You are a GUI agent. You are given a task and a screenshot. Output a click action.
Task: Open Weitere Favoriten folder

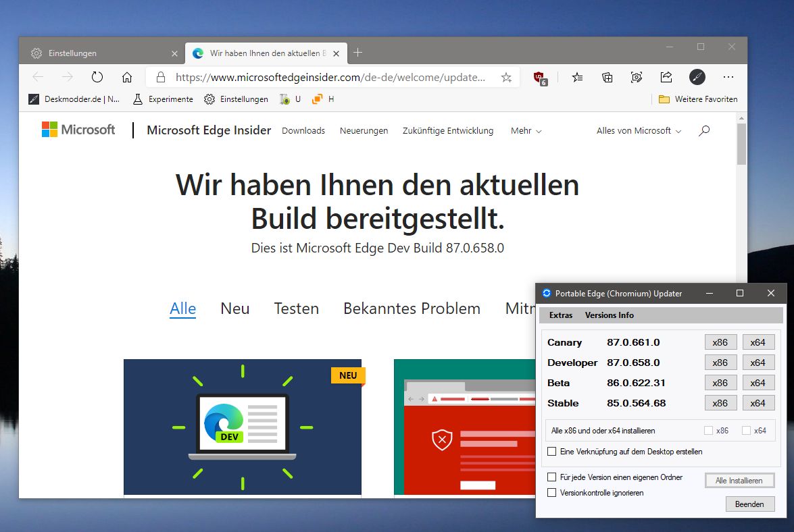coord(698,99)
